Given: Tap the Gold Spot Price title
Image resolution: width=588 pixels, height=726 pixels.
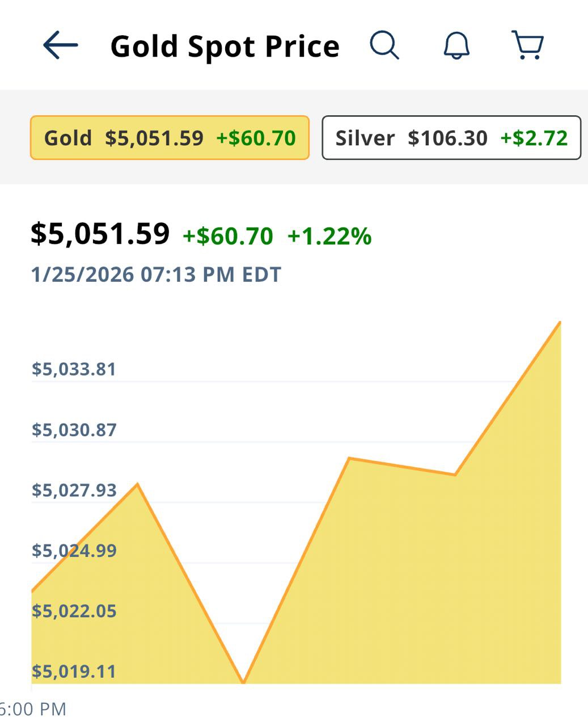Looking at the screenshot, I should point(225,46).
